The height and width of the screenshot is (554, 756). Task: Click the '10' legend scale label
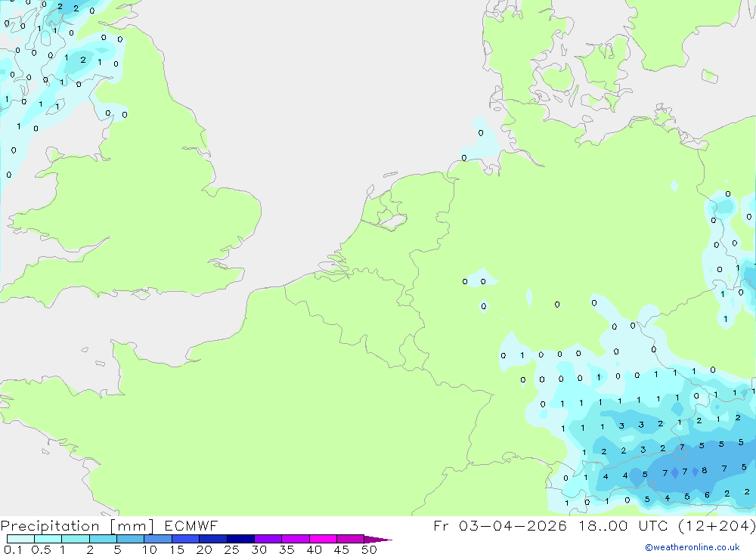[150, 549]
